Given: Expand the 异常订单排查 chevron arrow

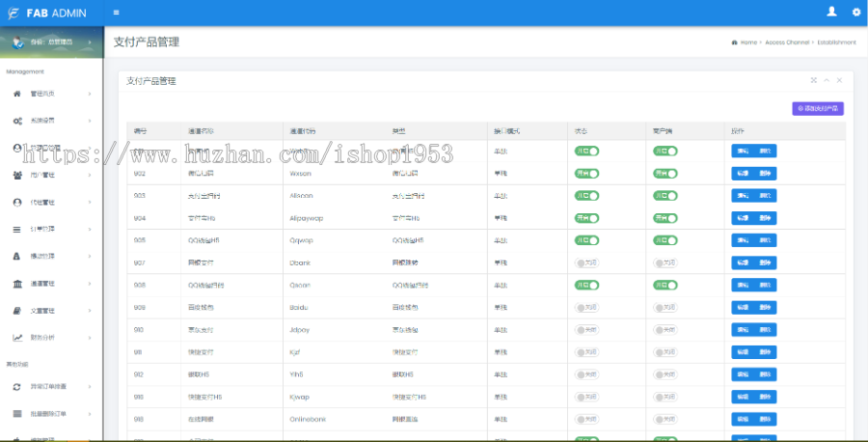Looking at the screenshot, I should [x=90, y=387].
